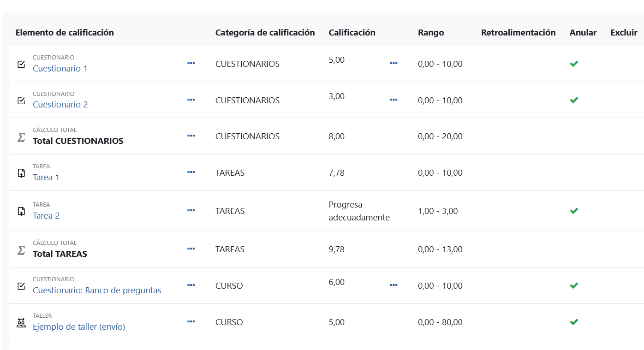The image size is (644, 350).
Task: Click the Progresa adecuadamente grade text
Action: click(359, 211)
